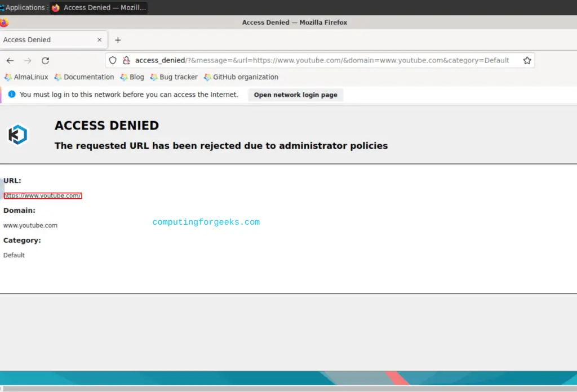Click the www.youtube.com domain value
The width and height of the screenshot is (577, 392).
click(30, 225)
